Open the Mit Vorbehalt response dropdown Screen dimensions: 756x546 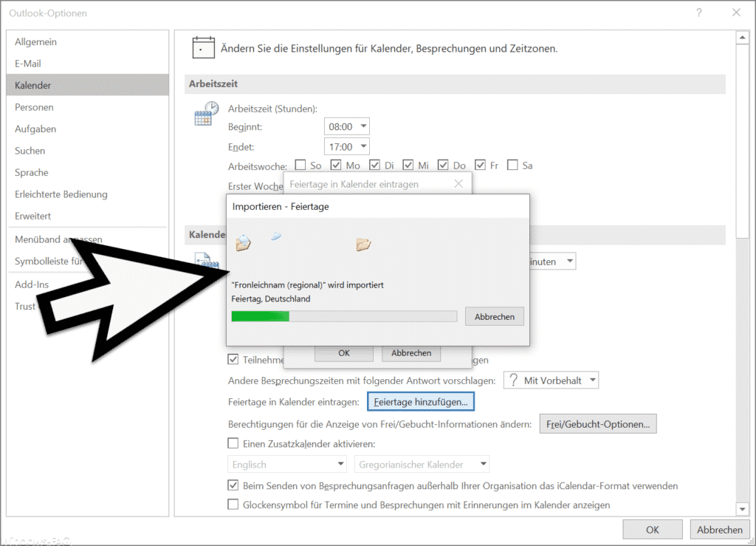[x=593, y=380]
